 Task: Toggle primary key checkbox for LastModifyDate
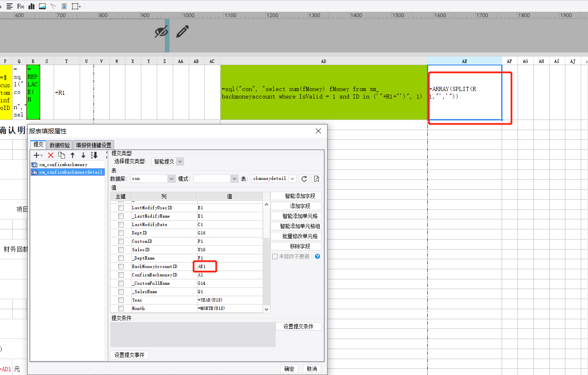point(121,224)
